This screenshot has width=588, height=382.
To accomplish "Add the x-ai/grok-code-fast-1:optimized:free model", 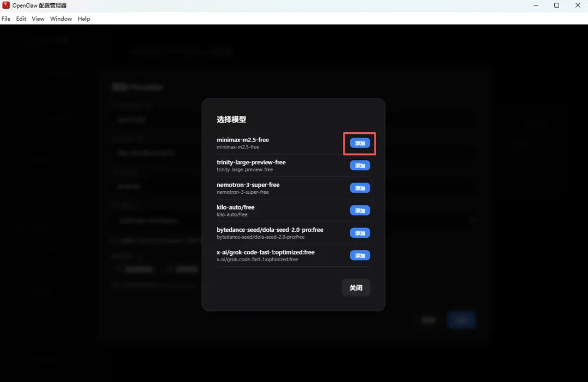I will pos(360,255).
